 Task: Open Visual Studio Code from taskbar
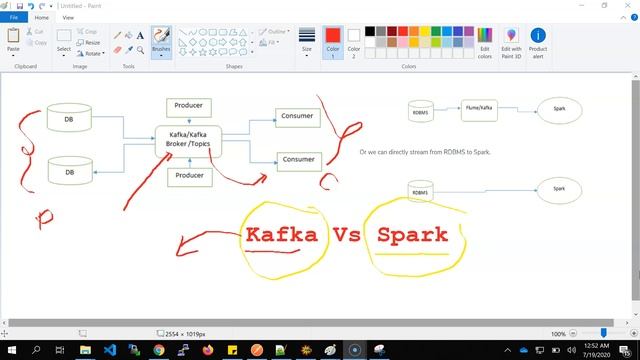tap(110, 350)
